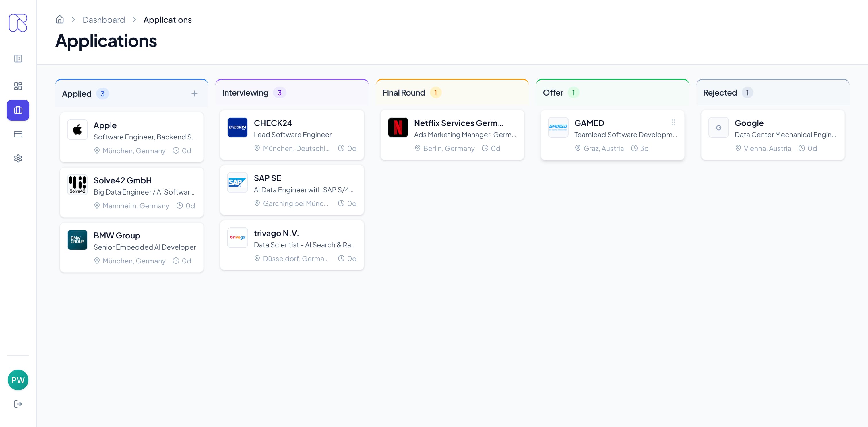868x427 pixels.
Task: Toggle the sidebar collapse panel icon
Action: click(18, 59)
